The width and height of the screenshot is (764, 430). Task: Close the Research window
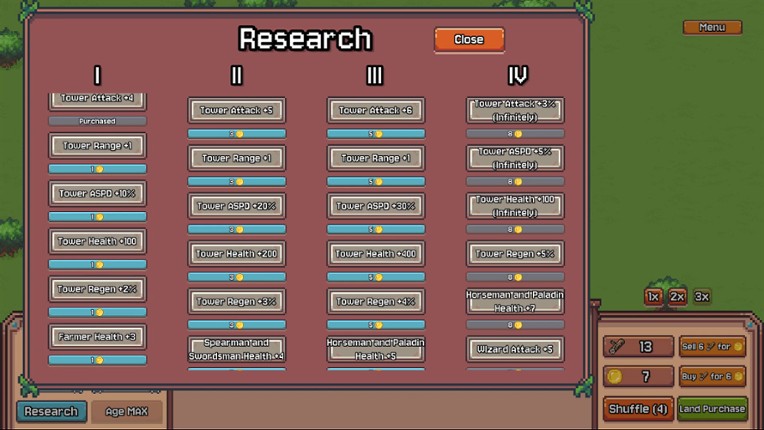point(468,39)
